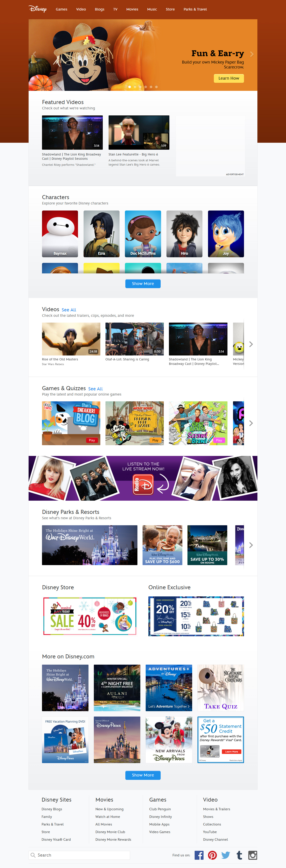Click See All next to Games & Quizzes
286x868 pixels.
click(96, 389)
